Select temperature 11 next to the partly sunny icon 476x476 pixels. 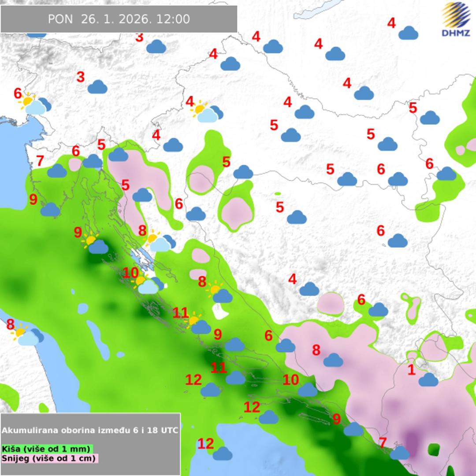pyautogui.click(x=181, y=313)
